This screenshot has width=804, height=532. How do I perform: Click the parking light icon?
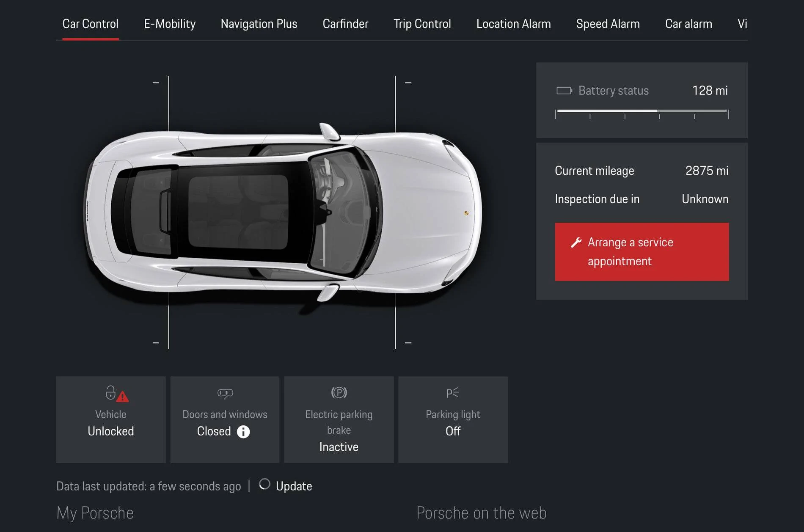452,393
